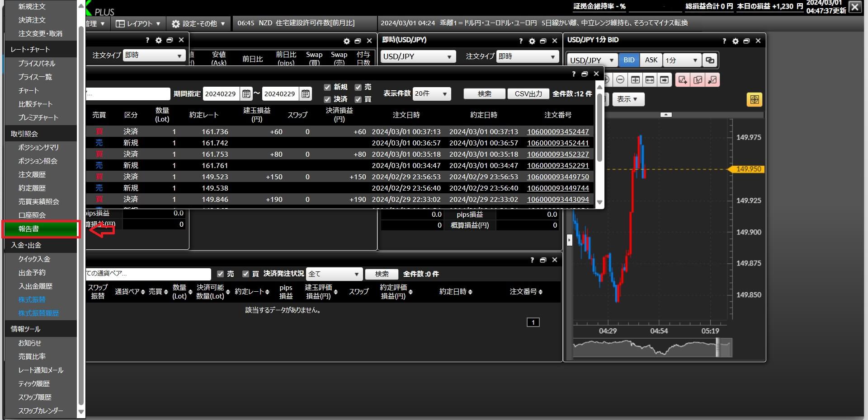Click the CSV出力 button
Image resolution: width=868 pixels, height=420 pixels.
click(x=528, y=93)
